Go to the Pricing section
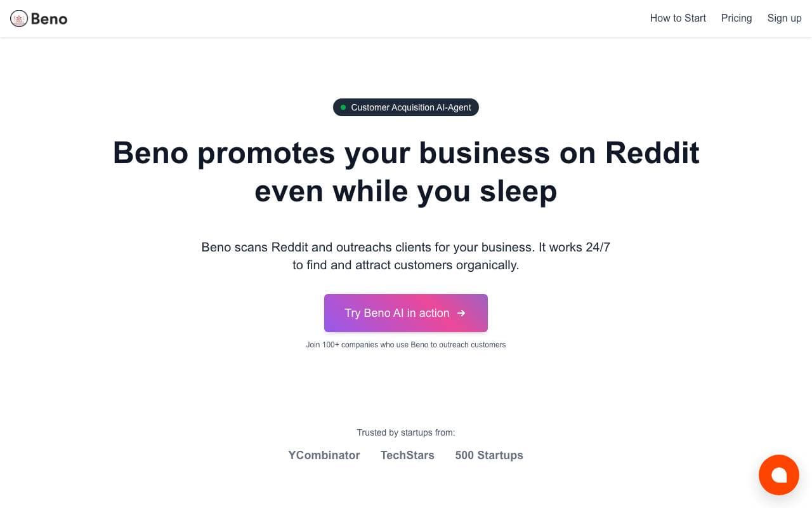The image size is (812, 508). pyautogui.click(x=737, y=18)
